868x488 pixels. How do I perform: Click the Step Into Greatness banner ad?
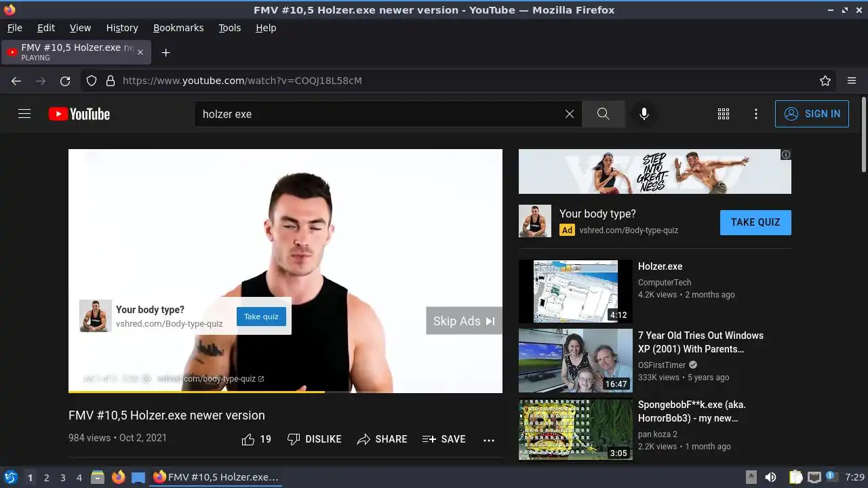pyautogui.click(x=655, y=171)
